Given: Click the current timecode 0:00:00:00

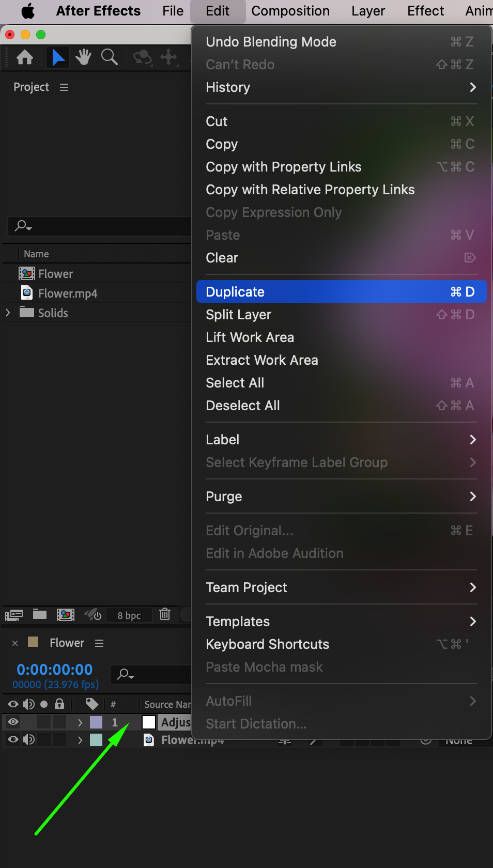Looking at the screenshot, I should (x=54, y=669).
